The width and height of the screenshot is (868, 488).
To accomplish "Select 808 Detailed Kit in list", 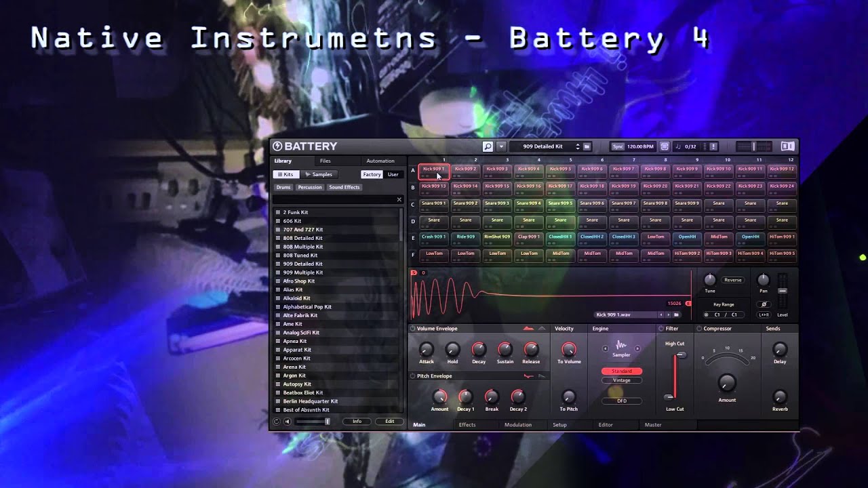I will 336,238.
